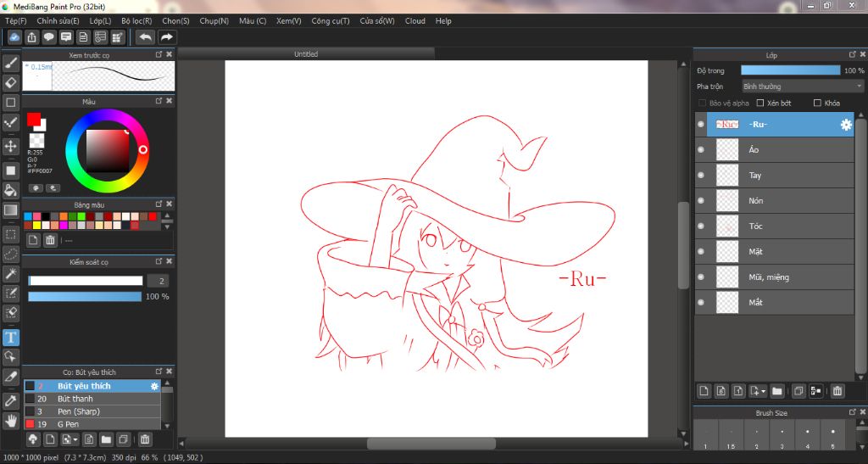Screen dimensions: 868x464
Task: Select the Eyedropper tool
Action: (10, 401)
